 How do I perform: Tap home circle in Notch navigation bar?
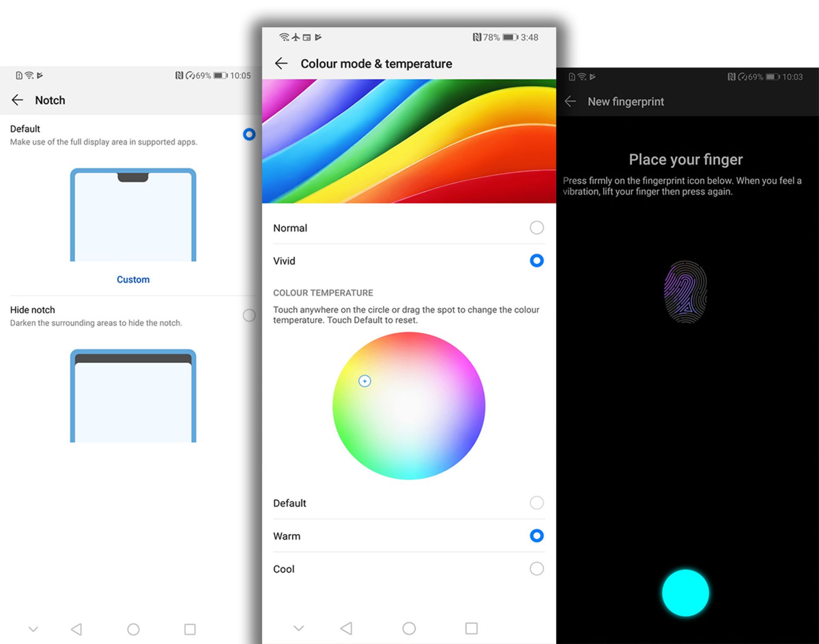[133, 629]
